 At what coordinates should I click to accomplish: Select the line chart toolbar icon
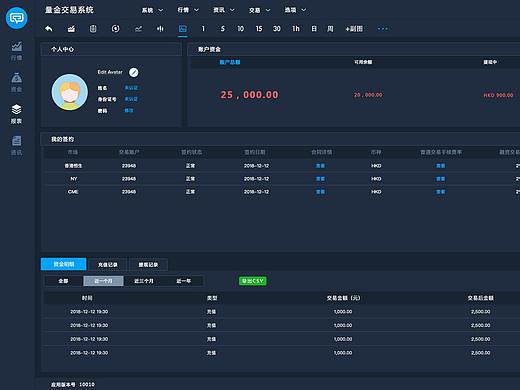[x=138, y=29]
